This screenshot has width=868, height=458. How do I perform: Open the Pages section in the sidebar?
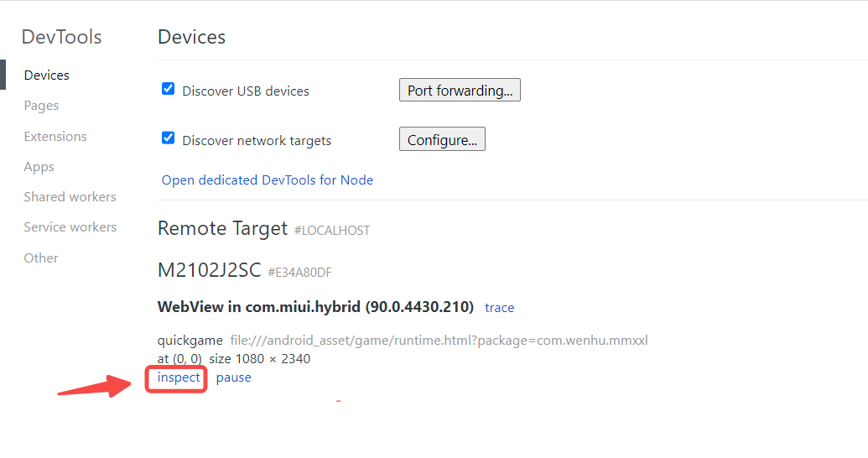click(41, 106)
